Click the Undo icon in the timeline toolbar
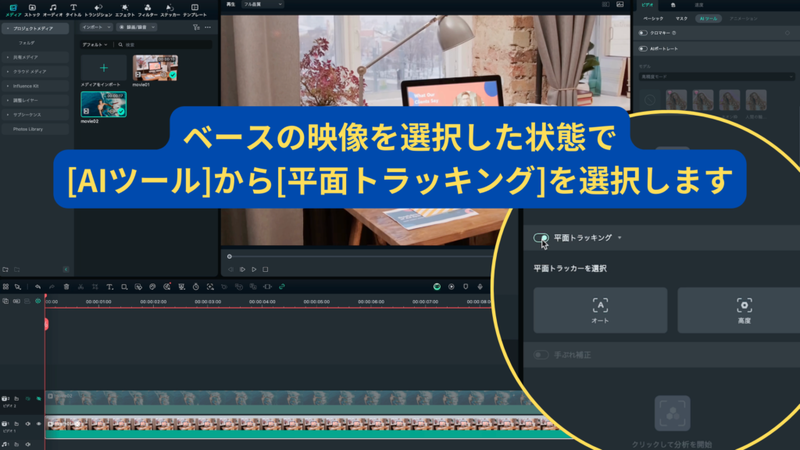The width and height of the screenshot is (800, 450). click(38, 287)
